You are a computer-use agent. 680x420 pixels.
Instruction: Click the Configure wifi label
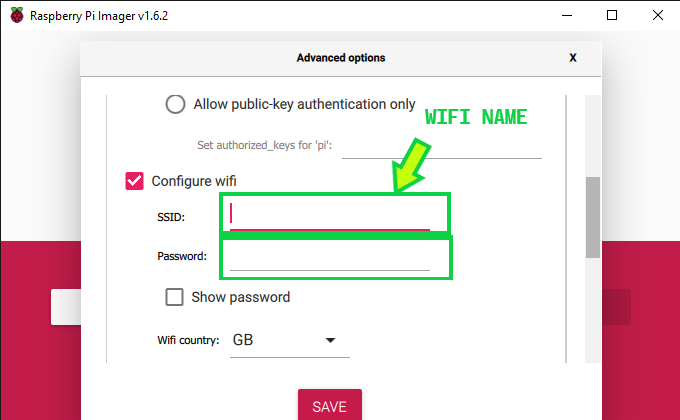pos(194,181)
